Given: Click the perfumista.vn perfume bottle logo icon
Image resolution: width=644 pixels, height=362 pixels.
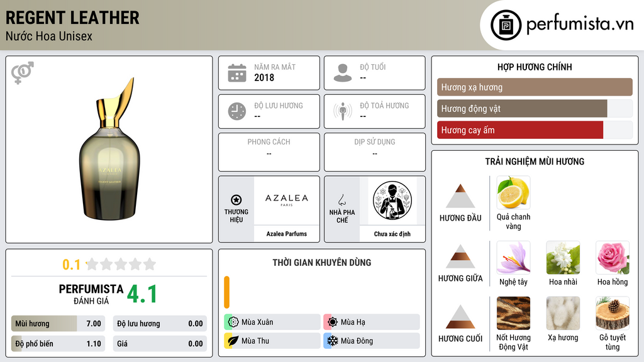Looking at the screenshot, I should [506, 25].
